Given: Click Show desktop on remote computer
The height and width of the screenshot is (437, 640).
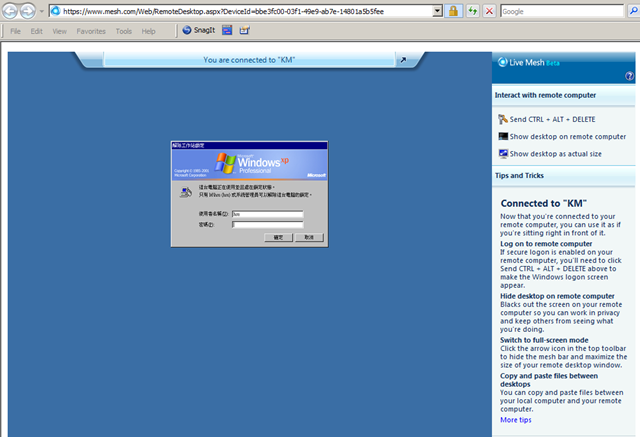Looking at the screenshot, I should coord(568,136).
